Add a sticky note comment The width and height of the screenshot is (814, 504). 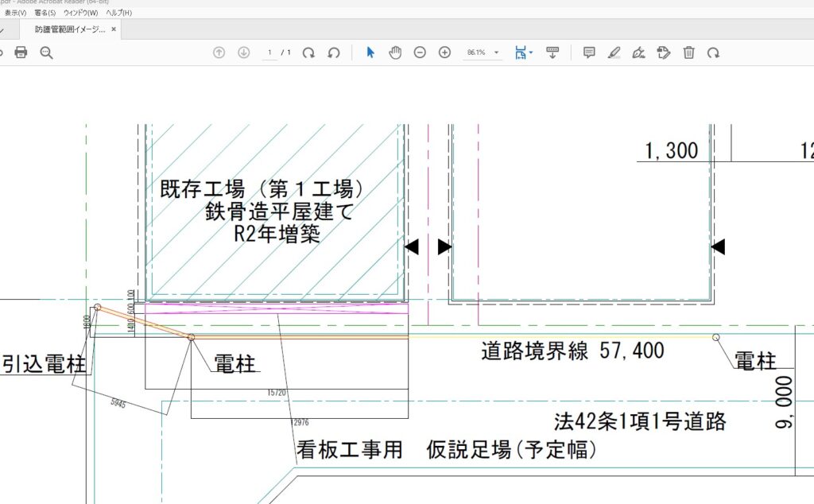[x=589, y=52]
